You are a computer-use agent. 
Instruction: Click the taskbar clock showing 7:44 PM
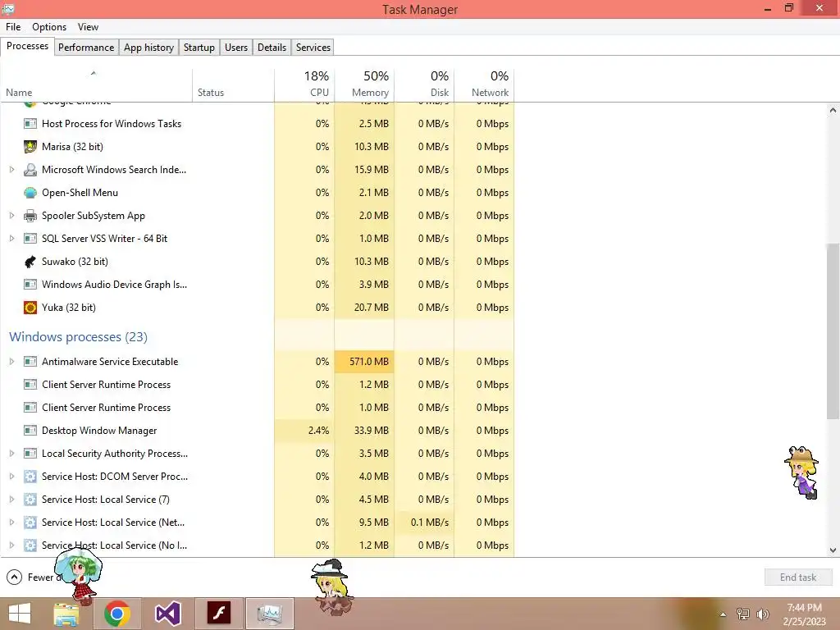coord(804,614)
